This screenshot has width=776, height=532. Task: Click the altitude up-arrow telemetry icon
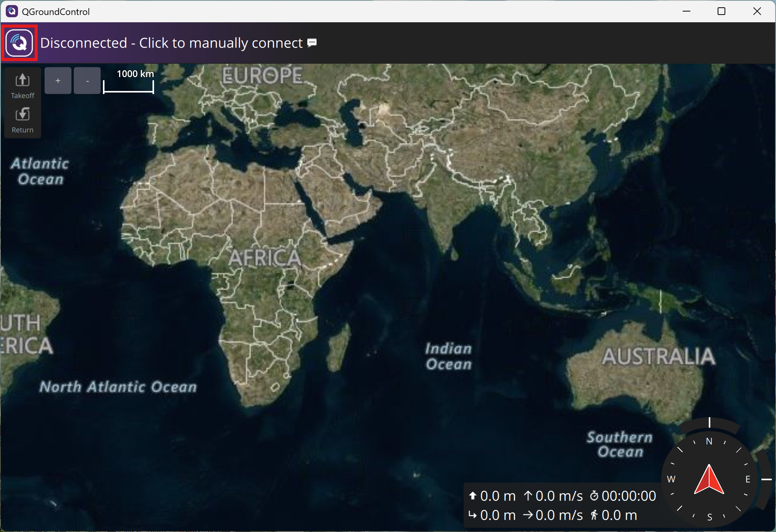pyautogui.click(x=473, y=496)
